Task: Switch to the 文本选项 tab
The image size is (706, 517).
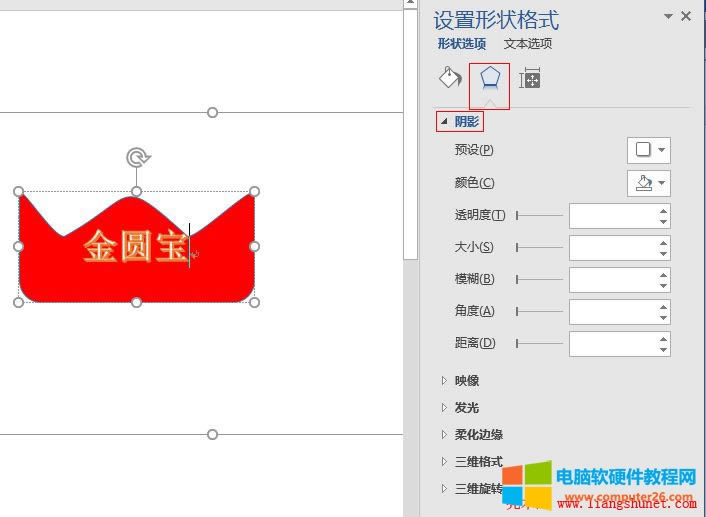Action: 527,44
